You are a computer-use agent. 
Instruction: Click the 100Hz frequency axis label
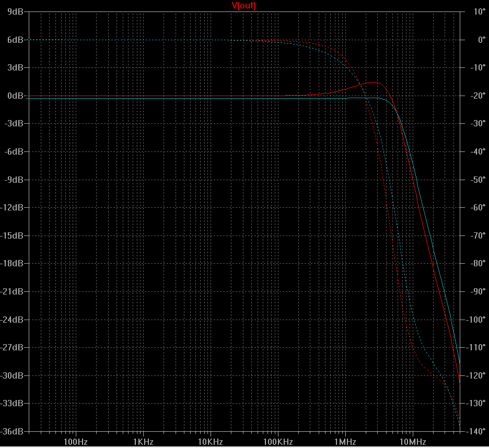(75, 442)
